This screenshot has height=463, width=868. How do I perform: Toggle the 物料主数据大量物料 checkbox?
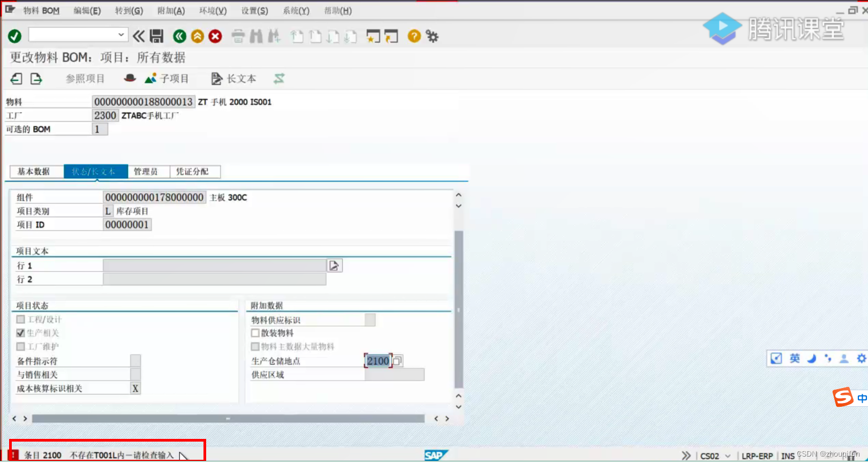click(x=255, y=346)
